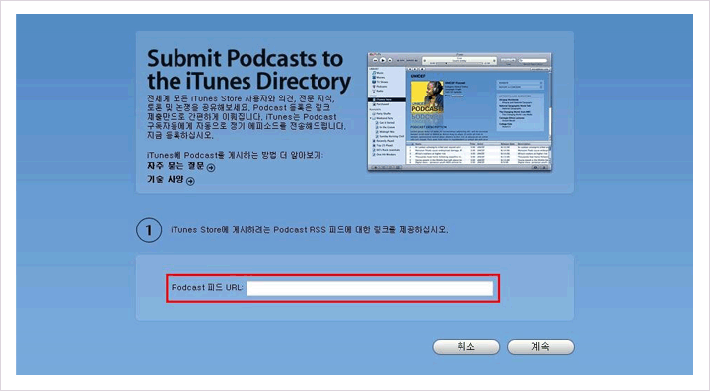Click the 계속 continue button
The image size is (710, 391).
[x=541, y=347]
